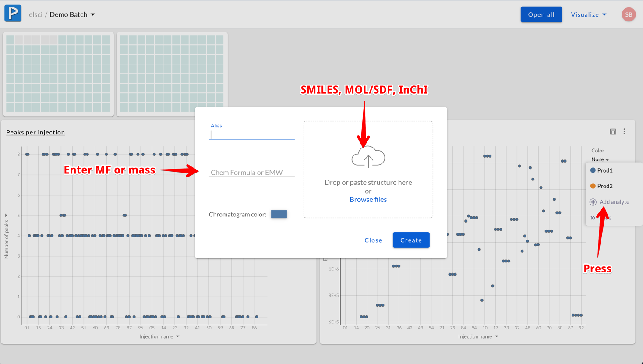Click the Browse files link
This screenshot has width=643, height=364.
click(x=368, y=199)
